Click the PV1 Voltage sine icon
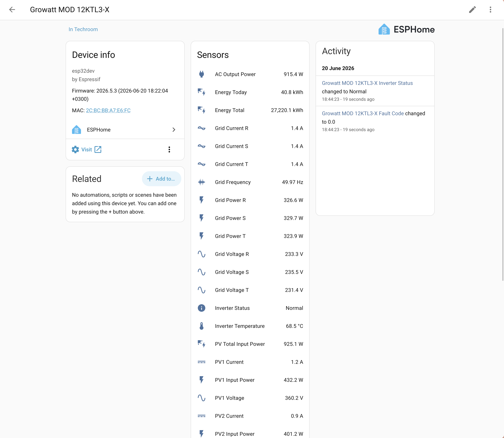Image resolution: width=504 pixels, height=438 pixels. pos(201,398)
